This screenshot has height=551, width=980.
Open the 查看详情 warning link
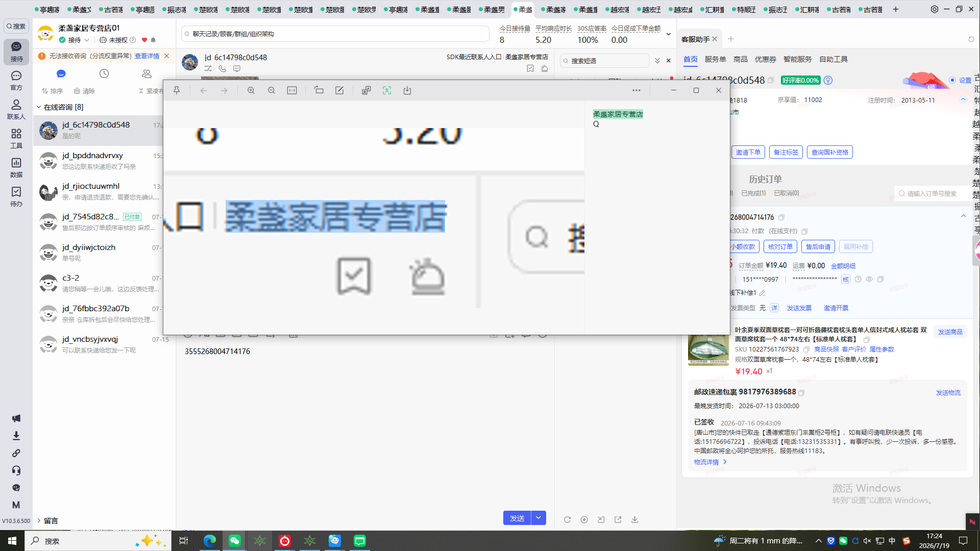click(147, 56)
